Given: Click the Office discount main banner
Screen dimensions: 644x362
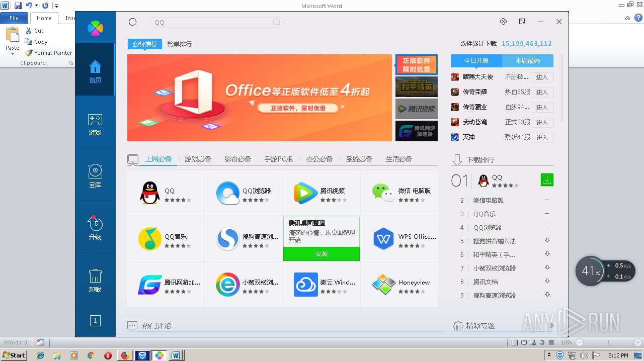Looking at the screenshot, I should (260, 98).
